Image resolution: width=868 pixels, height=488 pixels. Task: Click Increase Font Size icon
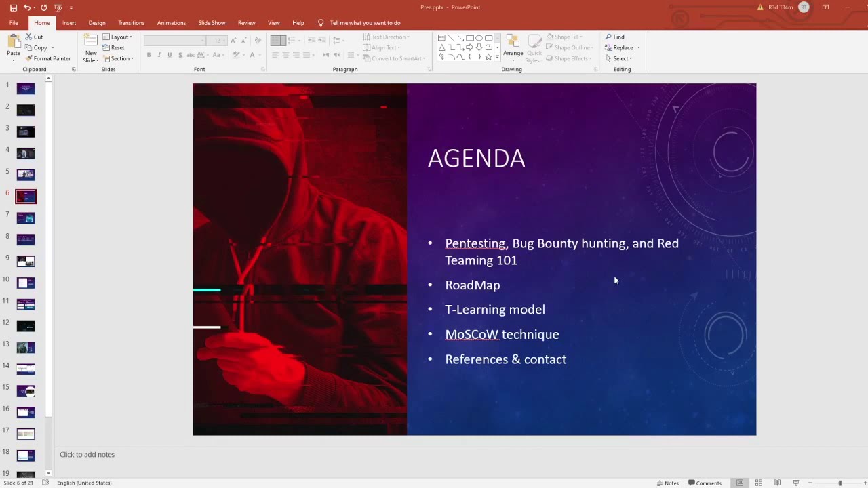(x=233, y=41)
